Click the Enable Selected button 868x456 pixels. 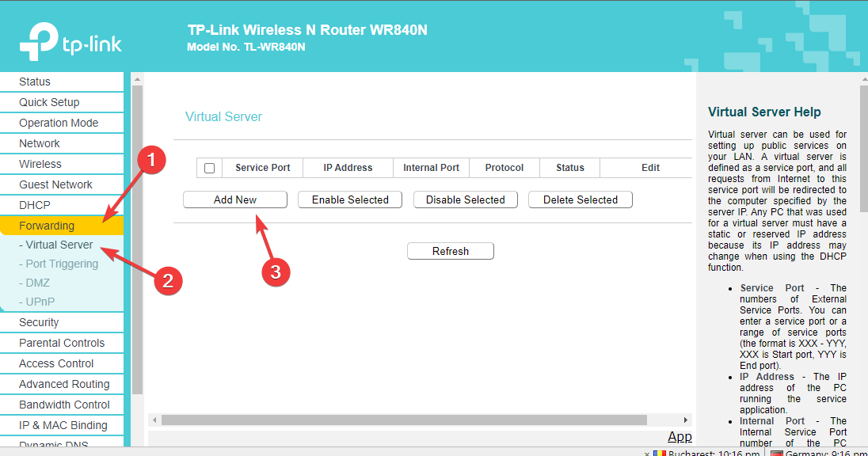[x=350, y=199]
